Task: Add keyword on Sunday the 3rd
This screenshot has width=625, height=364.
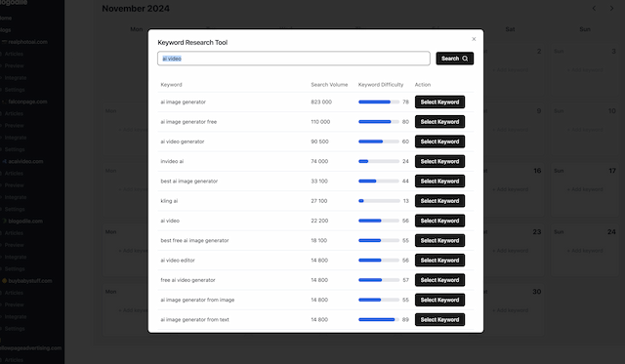Action: tap(585, 70)
